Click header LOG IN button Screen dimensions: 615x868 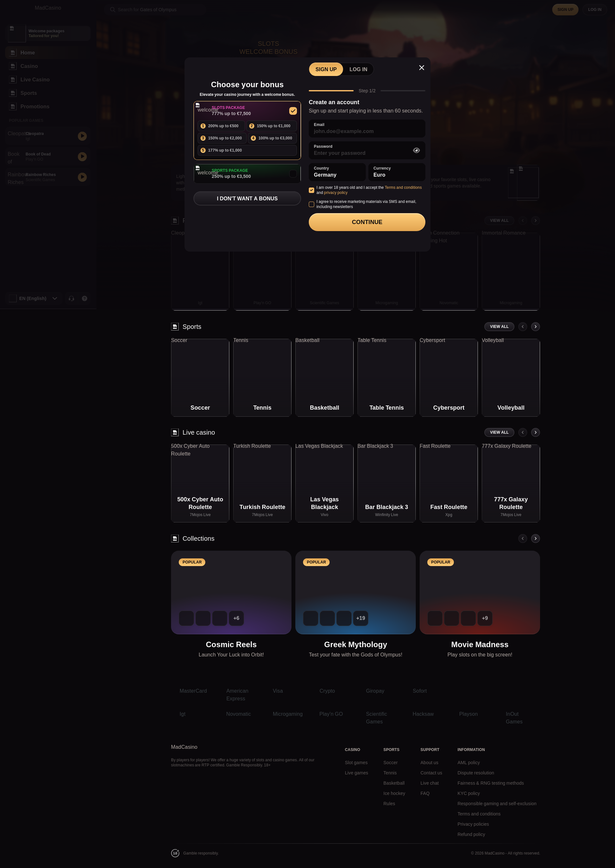(x=594, y=10)
